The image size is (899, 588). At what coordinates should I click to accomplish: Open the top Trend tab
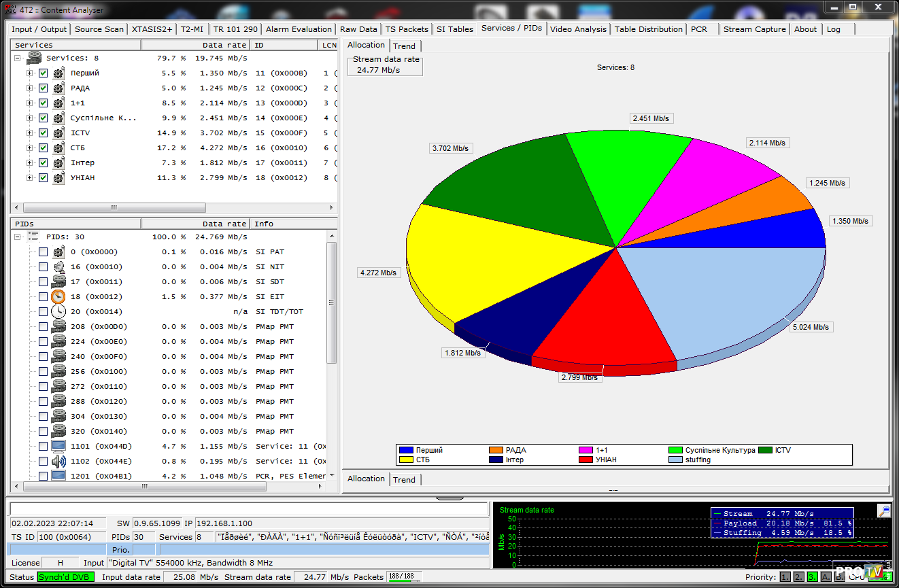coord(404,46)
